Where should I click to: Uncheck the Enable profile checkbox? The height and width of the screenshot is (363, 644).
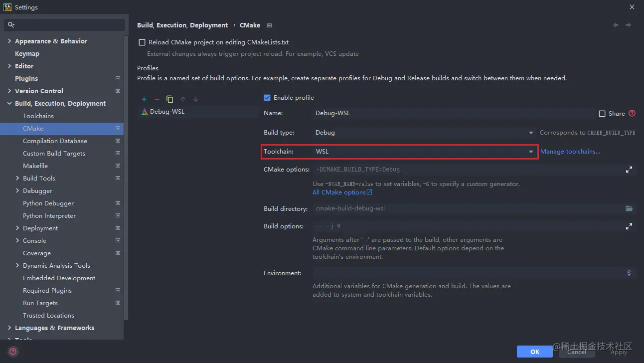(x=267, y=98)
